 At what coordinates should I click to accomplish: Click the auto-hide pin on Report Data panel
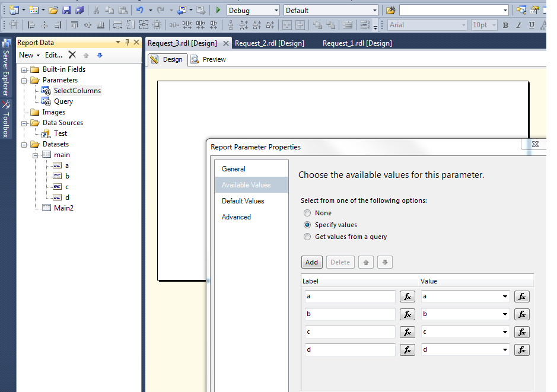pos(126,42)
